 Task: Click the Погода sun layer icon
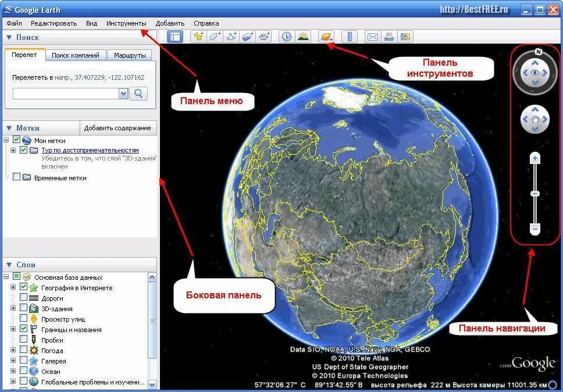33,350
